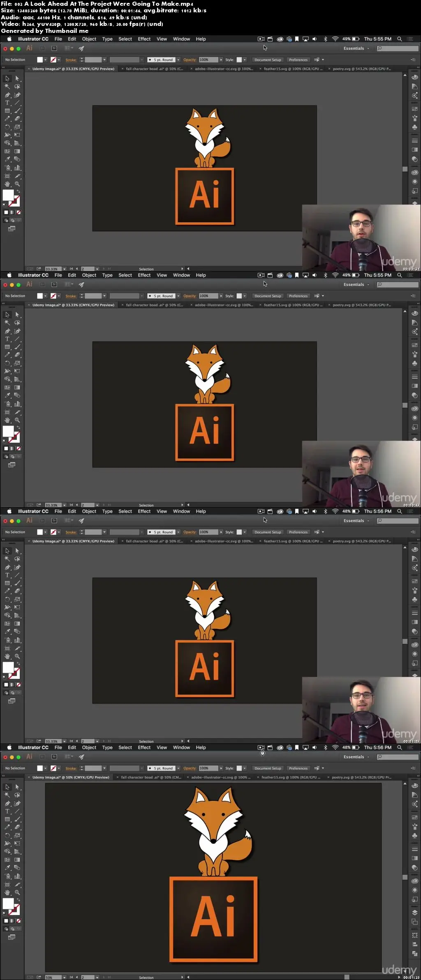421x980 pixels.
Task: Select the Zoom tool in the third frame
Action: [x=17, y=656]
